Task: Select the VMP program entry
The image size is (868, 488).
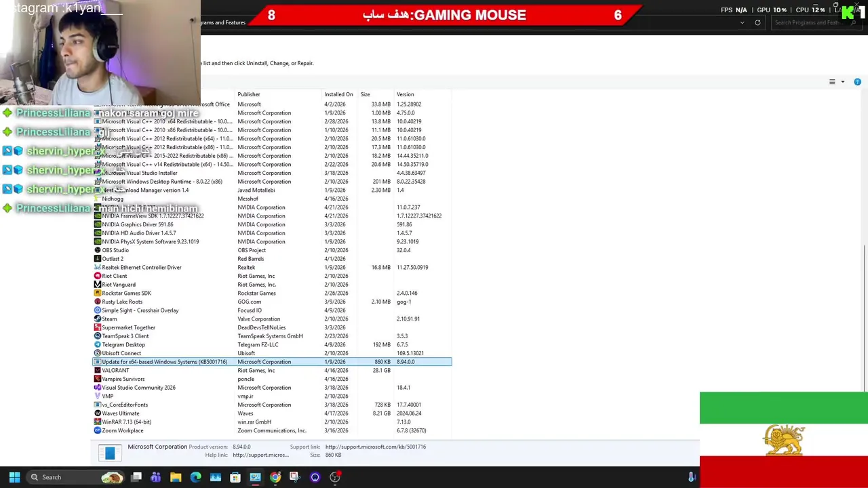Action: coord(272,396)
